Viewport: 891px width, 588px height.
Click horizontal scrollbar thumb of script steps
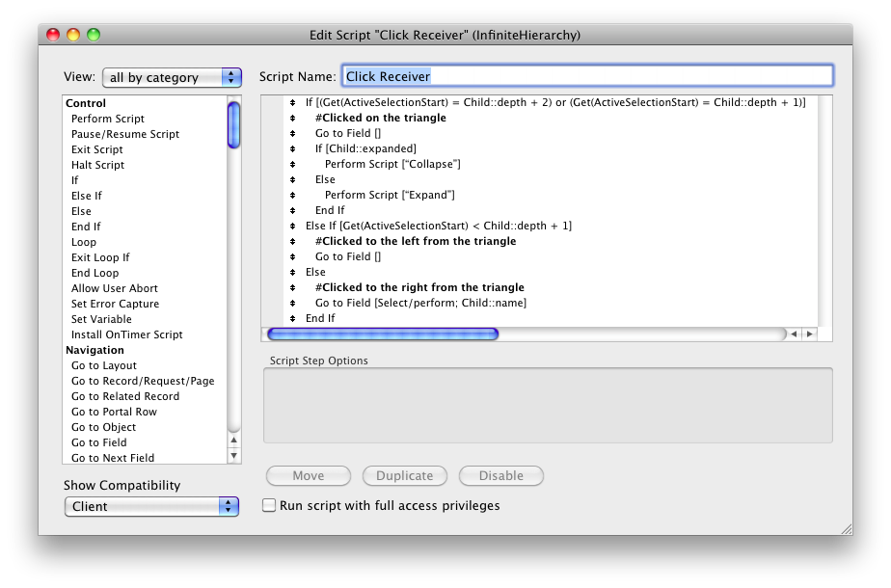[383, 334]
